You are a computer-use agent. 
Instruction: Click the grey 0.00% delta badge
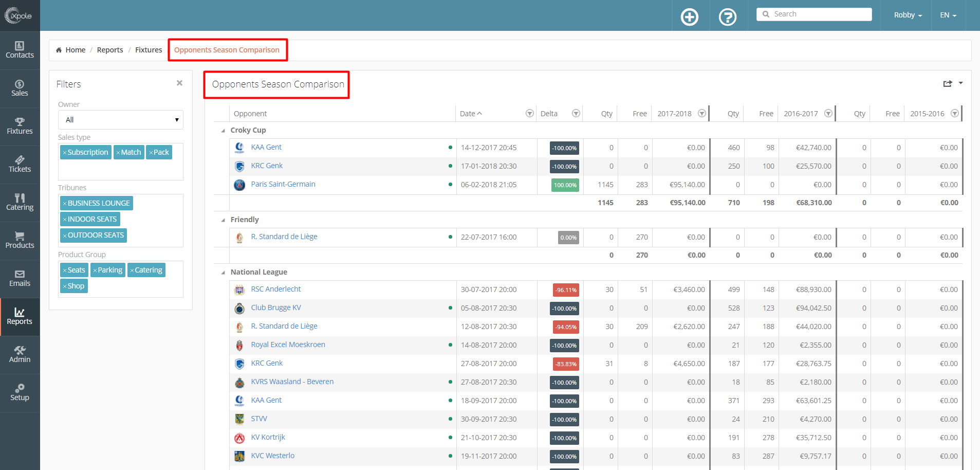(568, 238)
